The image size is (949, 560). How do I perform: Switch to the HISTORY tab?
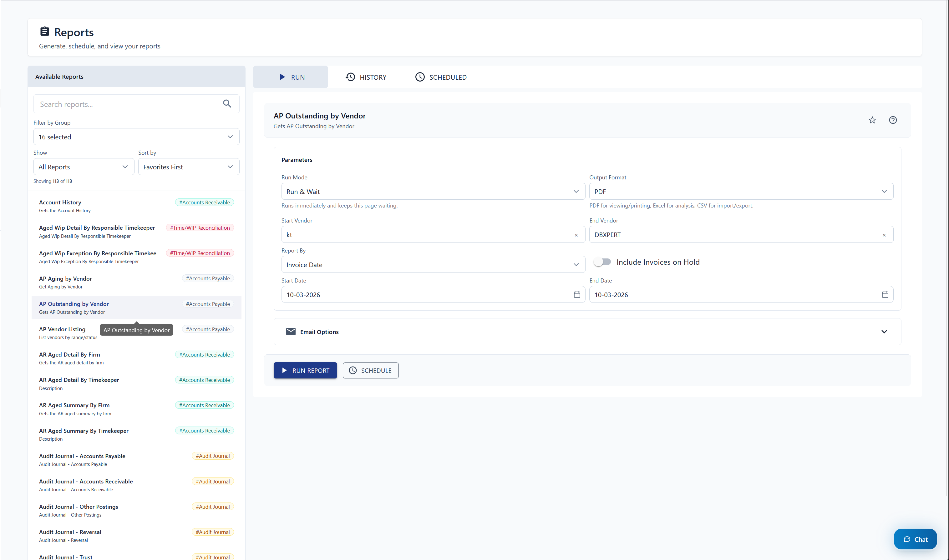pos(366,77)
